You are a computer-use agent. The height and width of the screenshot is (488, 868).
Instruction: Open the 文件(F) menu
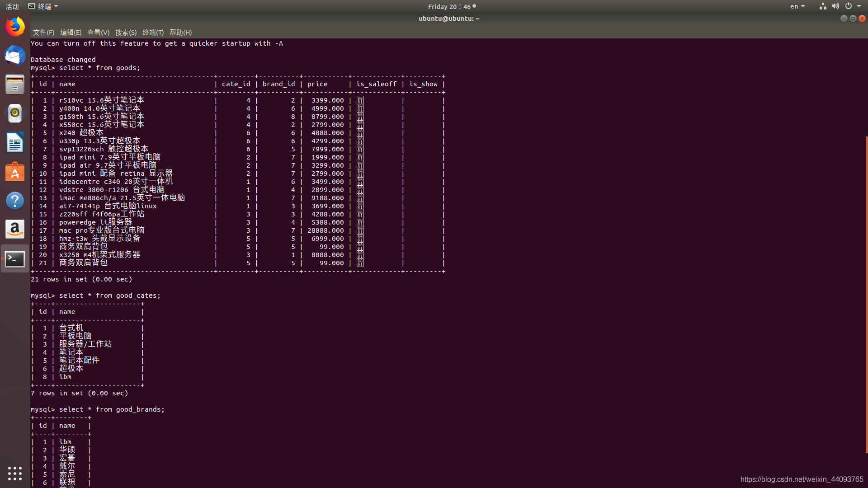pos(43,33)
